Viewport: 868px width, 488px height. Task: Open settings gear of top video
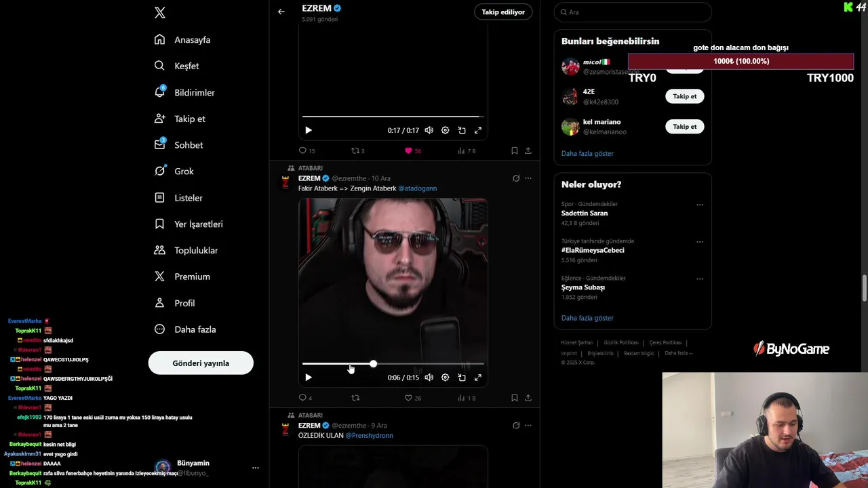click(x=445, y=130)
